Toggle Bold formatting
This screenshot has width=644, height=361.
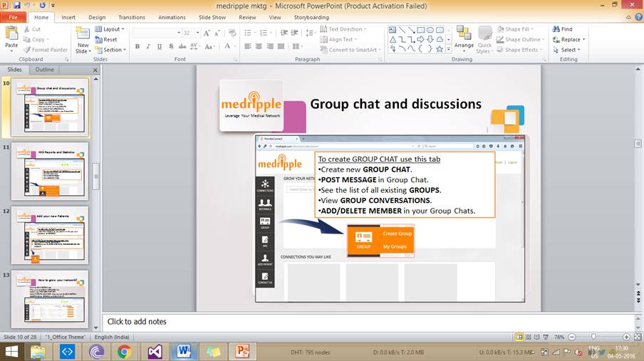click(137, 47)
